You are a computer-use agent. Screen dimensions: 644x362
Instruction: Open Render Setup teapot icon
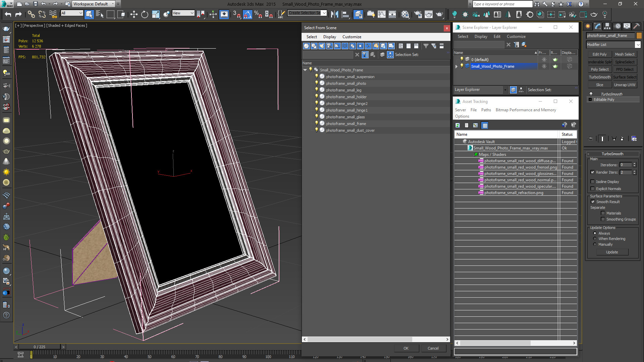[x=418, y=14]
